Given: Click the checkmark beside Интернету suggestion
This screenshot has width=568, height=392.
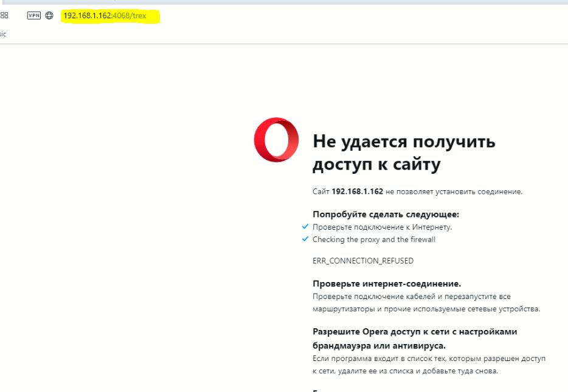Looking at the screenshot, I should pos(305,227).
